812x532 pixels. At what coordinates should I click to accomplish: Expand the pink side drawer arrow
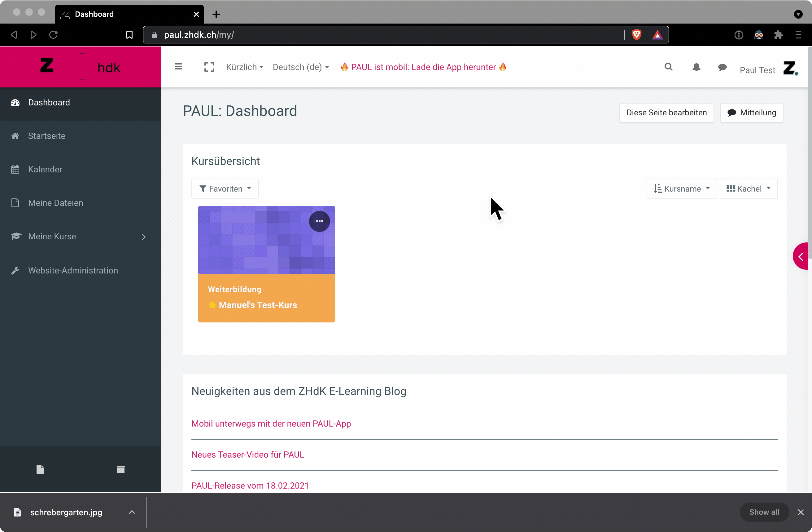[801, 256]
